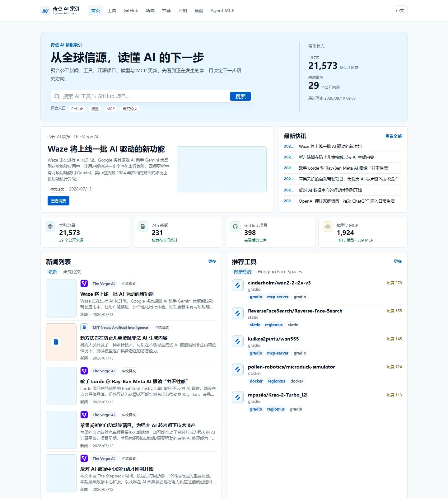
Task: Click the Qidian AI Index logo icon
Action: point(45,11)
